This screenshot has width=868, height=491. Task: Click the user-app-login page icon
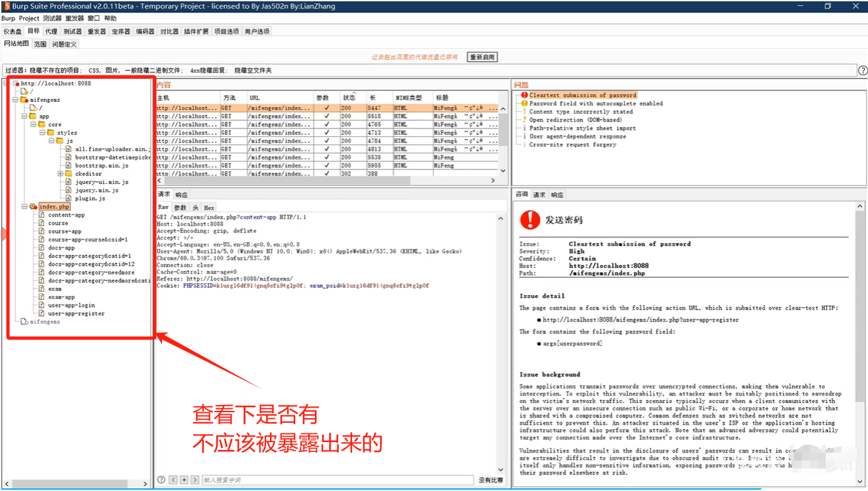click(x=42, y=305)
